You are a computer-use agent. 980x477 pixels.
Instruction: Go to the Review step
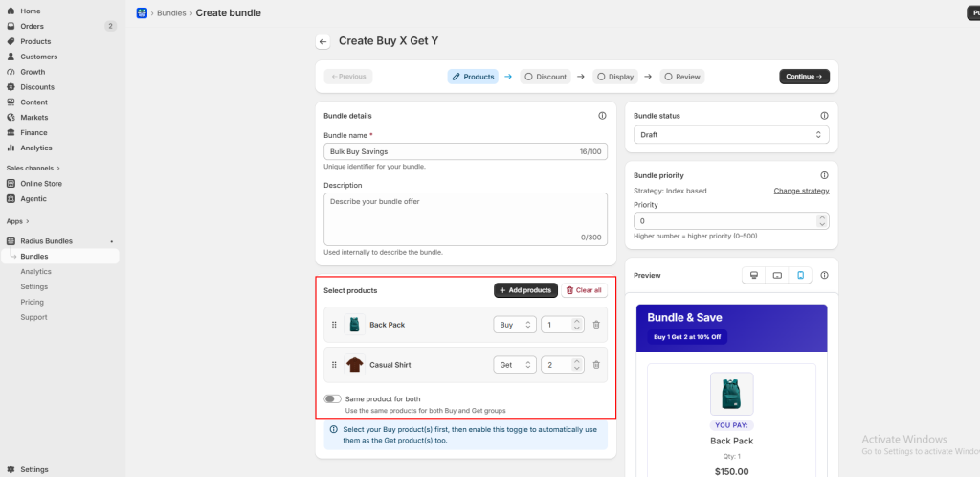click(x=681, y=77)
